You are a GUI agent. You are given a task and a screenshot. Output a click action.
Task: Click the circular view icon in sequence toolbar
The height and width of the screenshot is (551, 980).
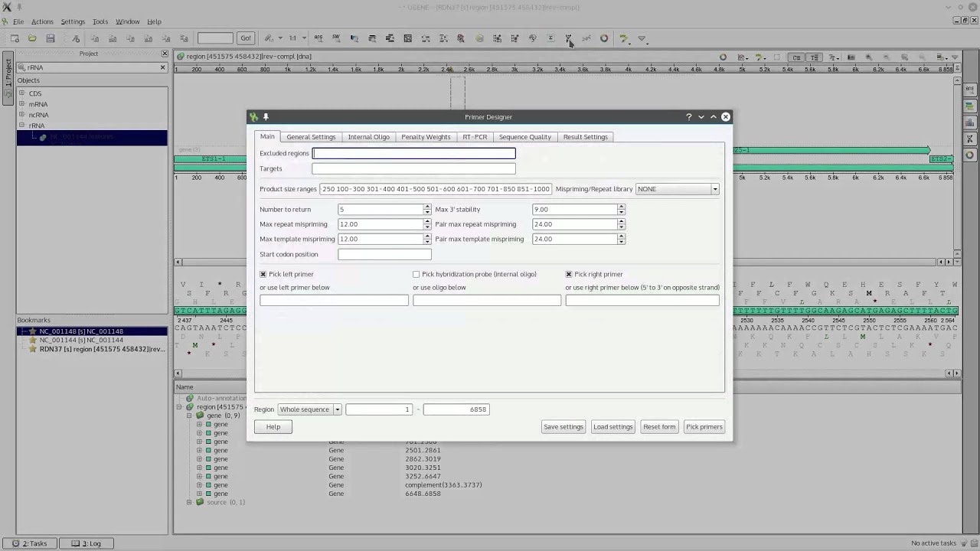(x=723, y=57)
